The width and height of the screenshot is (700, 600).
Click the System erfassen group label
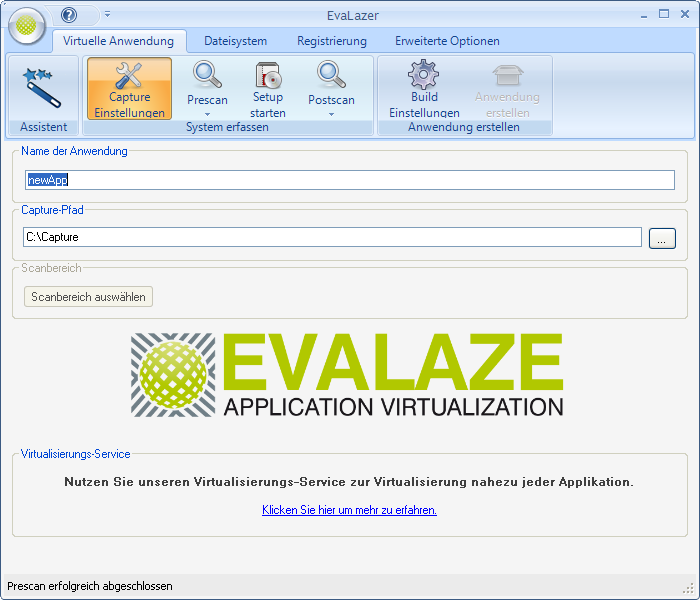point(227,127)
